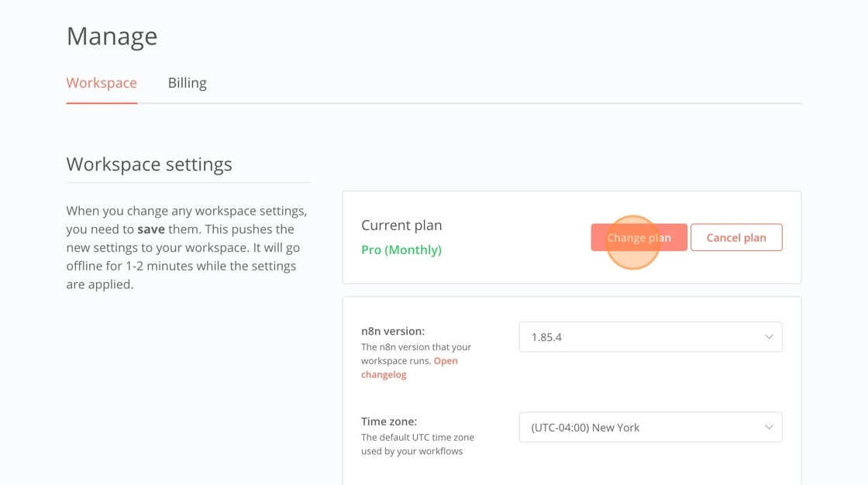Viewport: 868px width, 485px height.
Task: Click the Current plan label
Action: pos(401,225)
